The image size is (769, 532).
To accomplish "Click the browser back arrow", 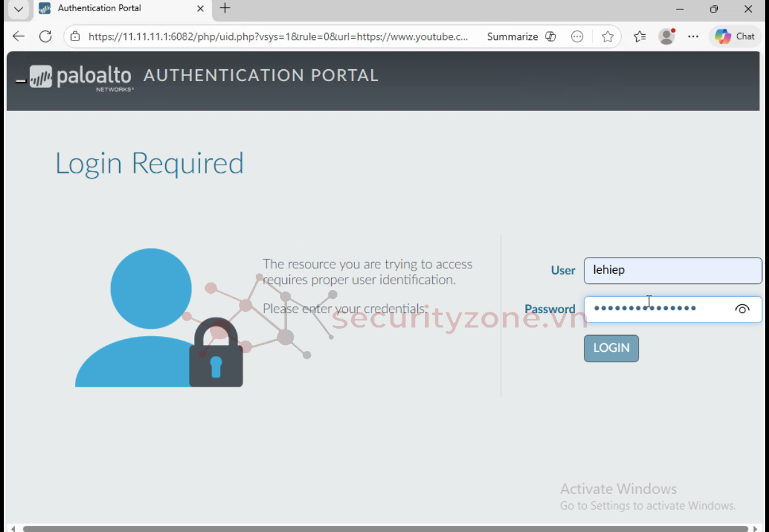I will [19, 37].
